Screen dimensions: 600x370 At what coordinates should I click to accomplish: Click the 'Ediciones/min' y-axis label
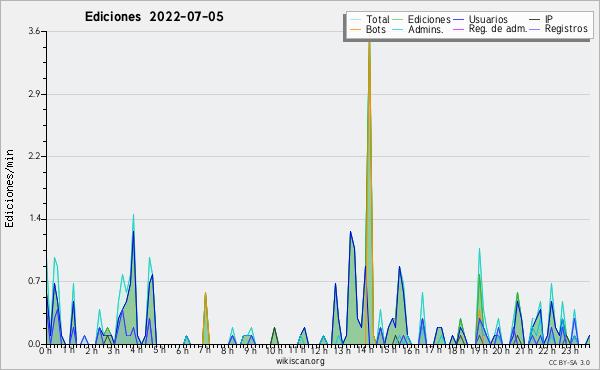9,188
